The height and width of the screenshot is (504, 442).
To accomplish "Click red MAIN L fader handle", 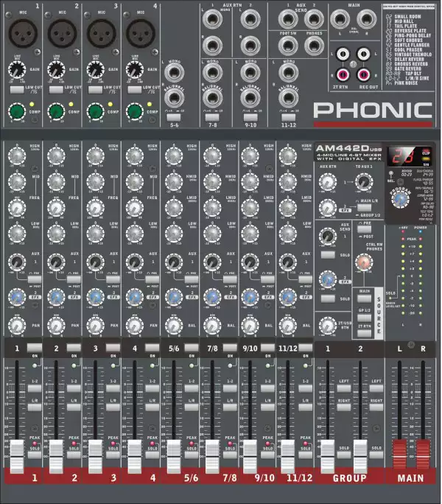I will pyautogui.click(x=399, y=454).
